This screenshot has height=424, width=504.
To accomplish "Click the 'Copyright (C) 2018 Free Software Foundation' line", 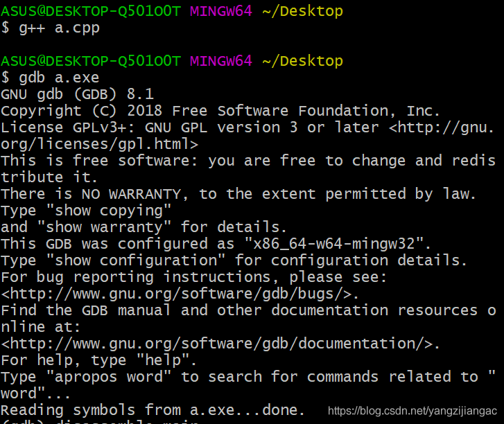I will click(220, 111).
